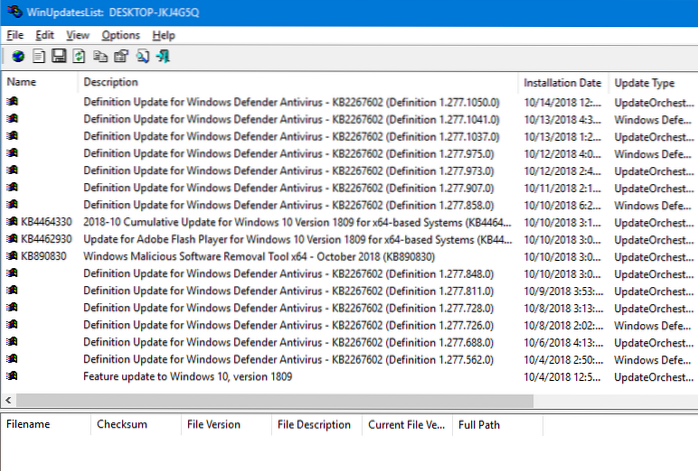Viewport: 698px width, 472px height.
Task: Click the File Version column header
Action: [x=227, y=424]
